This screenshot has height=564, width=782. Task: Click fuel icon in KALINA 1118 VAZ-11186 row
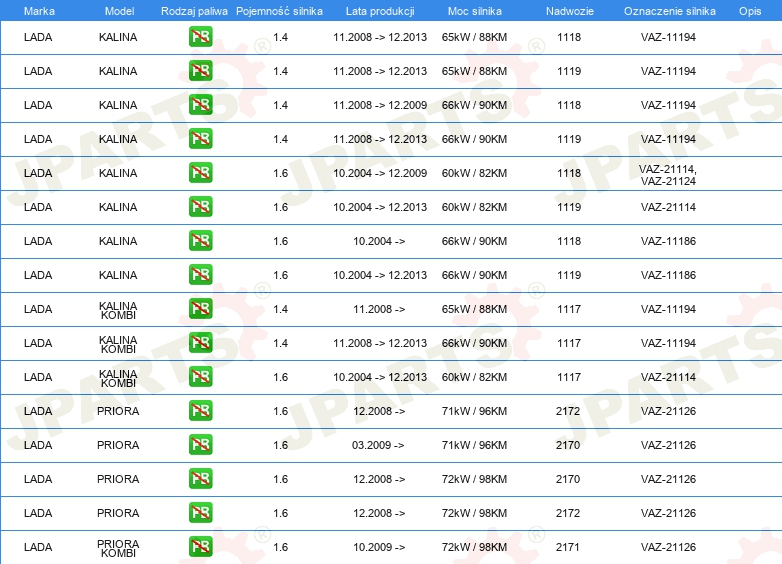click(200, 241)
